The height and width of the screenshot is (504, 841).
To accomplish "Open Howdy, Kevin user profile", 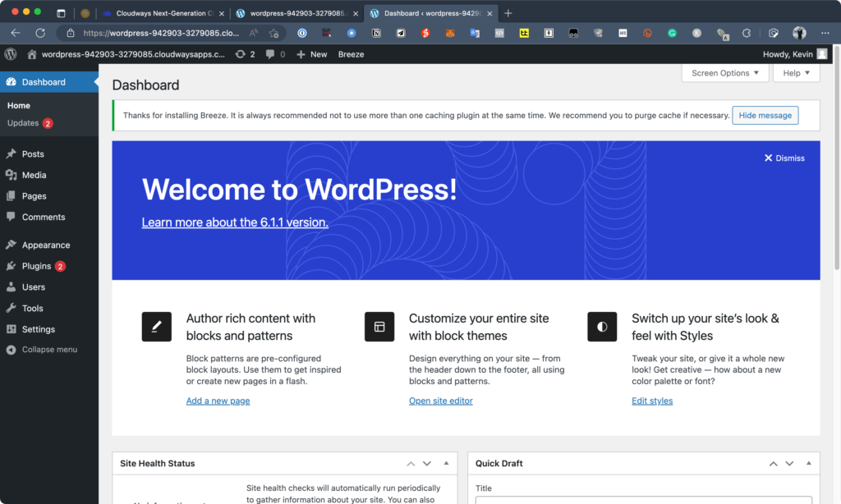I will [795, 54].
